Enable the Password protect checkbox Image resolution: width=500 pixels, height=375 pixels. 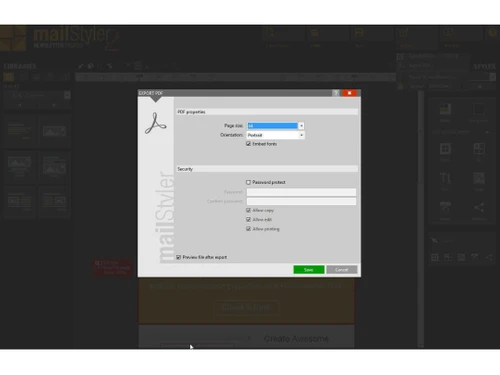click(x=248, y=182)
